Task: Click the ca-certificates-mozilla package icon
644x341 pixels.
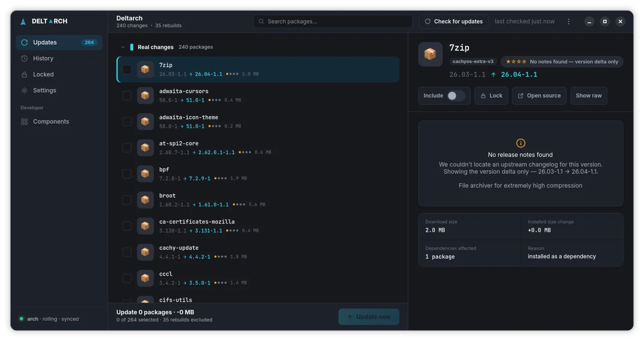Action: coord(145,226)
